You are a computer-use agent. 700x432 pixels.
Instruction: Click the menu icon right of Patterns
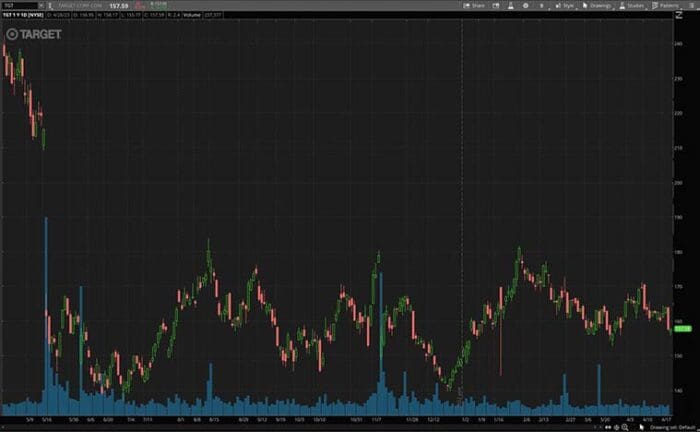(691, 6)
